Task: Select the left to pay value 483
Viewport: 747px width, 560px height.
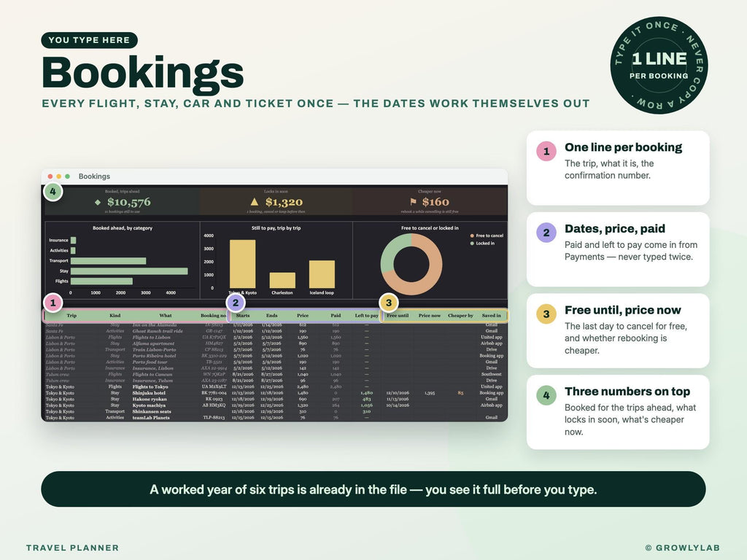Action: click(x=366, y=400)
